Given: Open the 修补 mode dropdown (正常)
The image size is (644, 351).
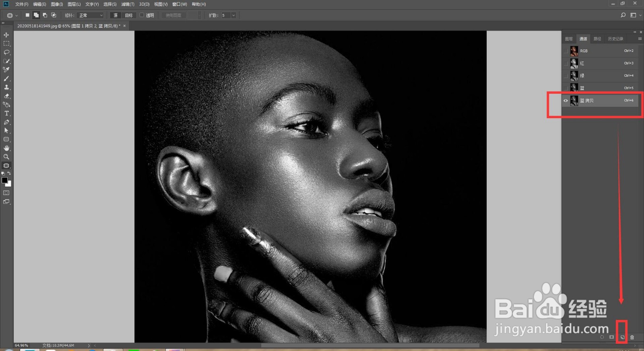Looking at the screenshot, I should click(91, 15).
